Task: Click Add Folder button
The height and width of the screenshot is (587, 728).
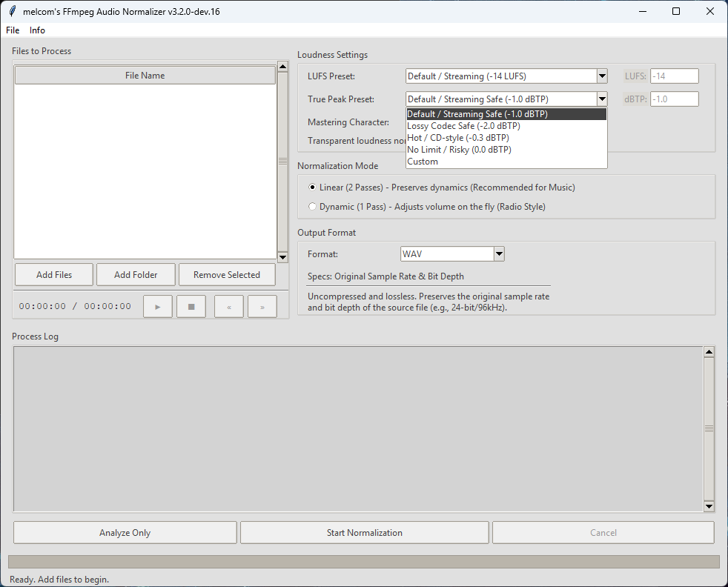Action: (136, 275)
